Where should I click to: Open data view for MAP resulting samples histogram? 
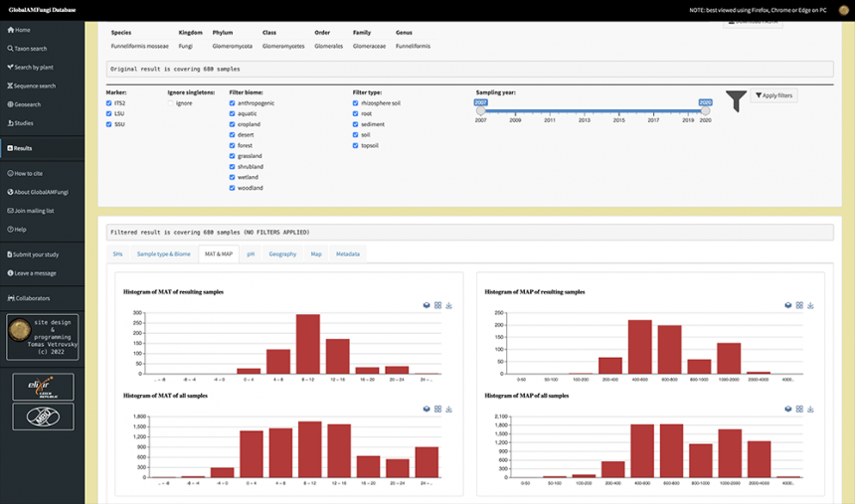[788, 305]
